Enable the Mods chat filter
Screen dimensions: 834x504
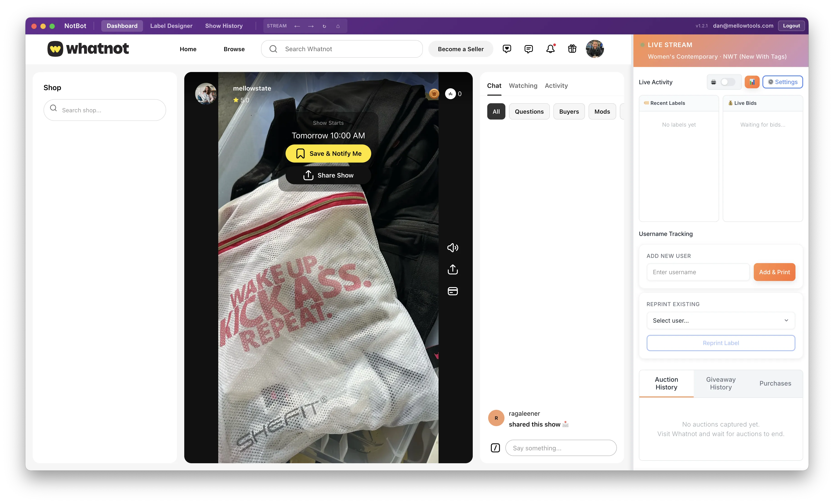(602, 111)
